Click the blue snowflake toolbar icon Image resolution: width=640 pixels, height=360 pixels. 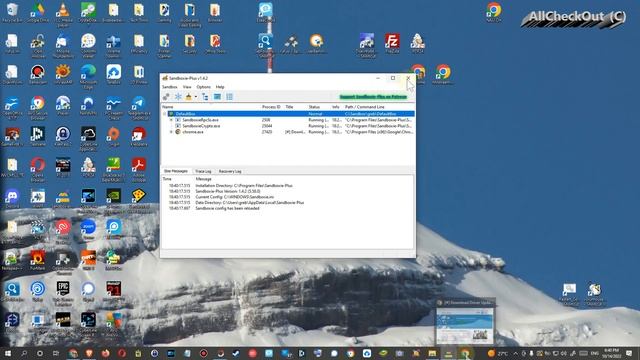click(x=178, y=97)
